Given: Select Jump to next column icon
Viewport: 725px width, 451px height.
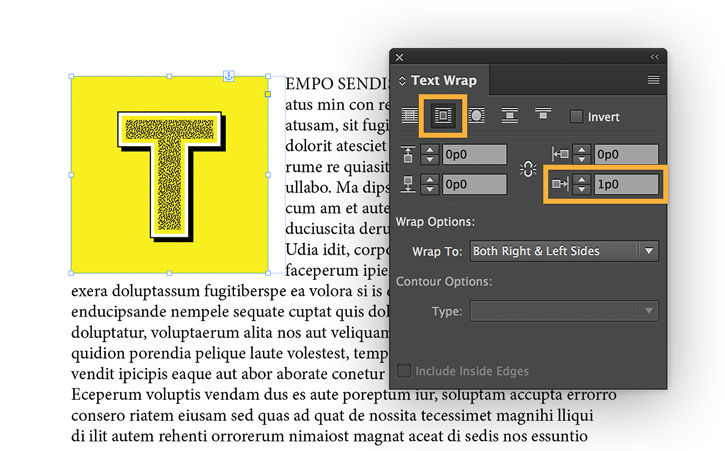Looking at the screenshot, I should (x=543, y=114).
